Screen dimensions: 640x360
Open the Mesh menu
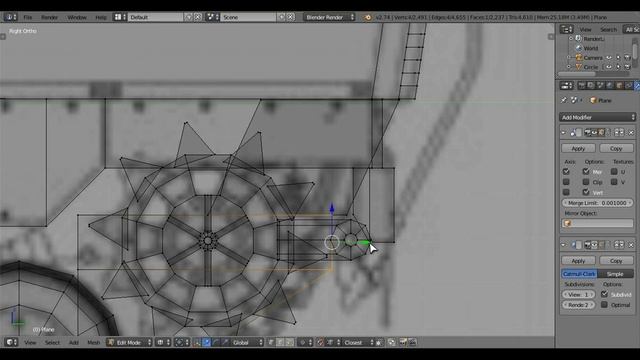pos(93,342)
